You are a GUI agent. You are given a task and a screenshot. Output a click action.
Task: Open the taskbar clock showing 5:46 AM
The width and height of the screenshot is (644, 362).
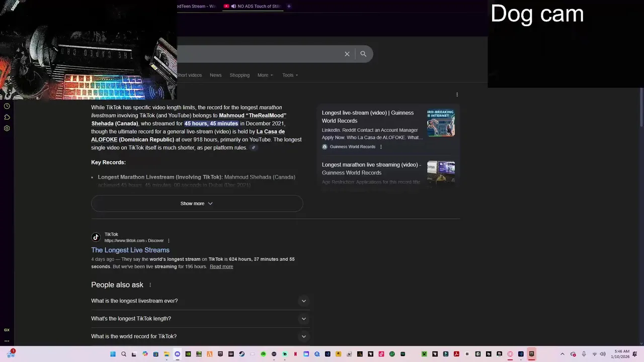620,354
